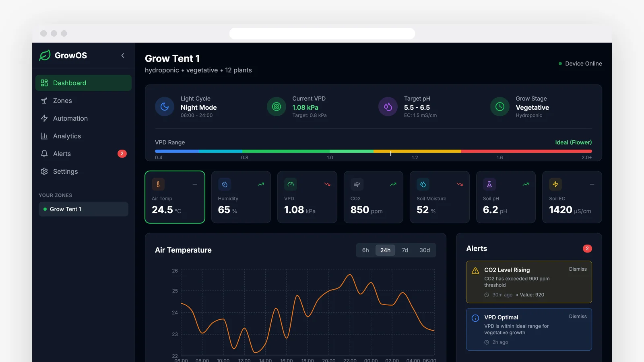This screenshot has width=644, height=362.
Task: Select the Humidity metric card
Action: pos(241,197)
